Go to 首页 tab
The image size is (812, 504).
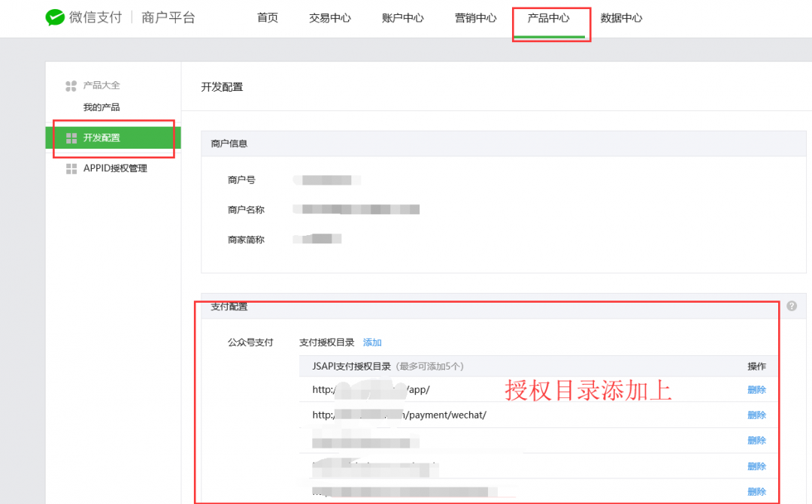tap(267, 18)
